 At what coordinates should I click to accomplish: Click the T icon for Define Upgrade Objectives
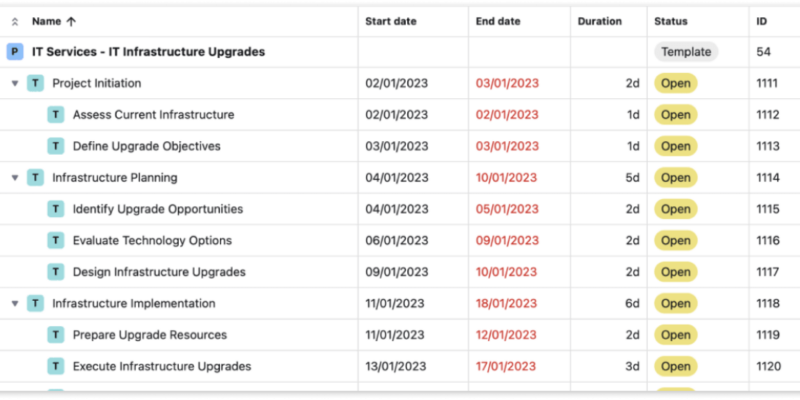click(56, 146)
